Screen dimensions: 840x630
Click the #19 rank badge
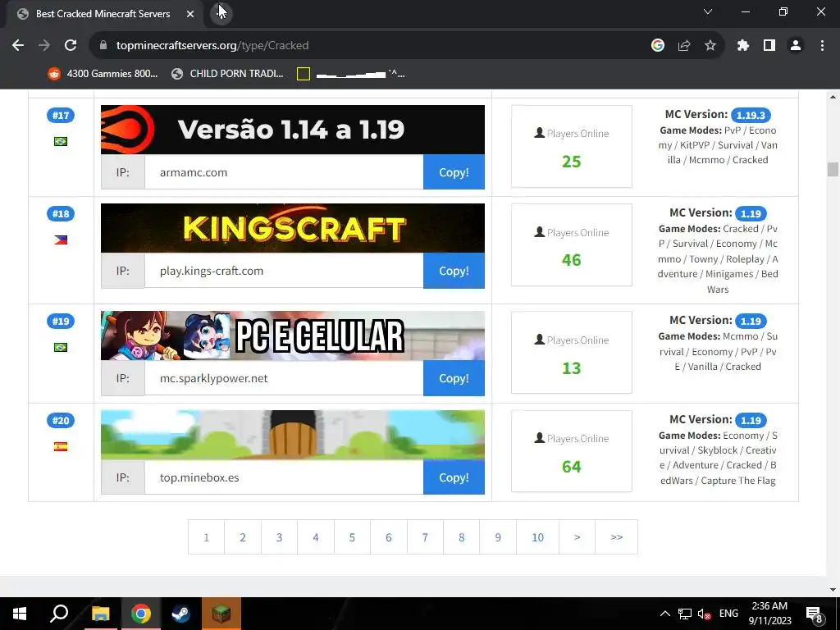pyautogui.click(x=61, y=322)
